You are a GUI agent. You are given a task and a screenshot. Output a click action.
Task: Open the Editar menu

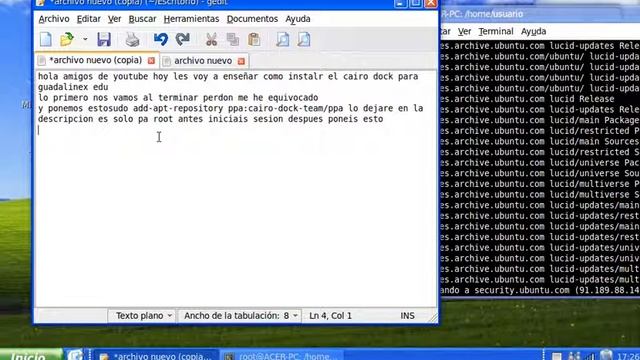[89, 19]
